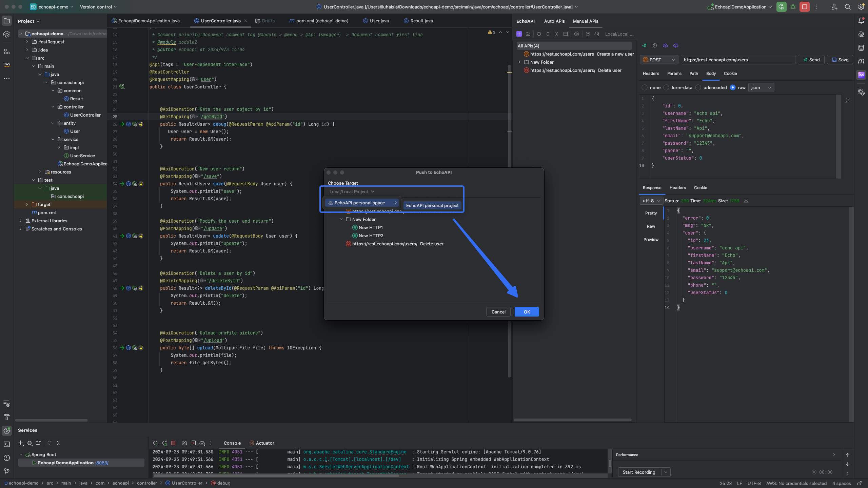Screen dimensions: 868x488
Task: Expand the target folder in Project tree
Action: [x=27, y=204]
